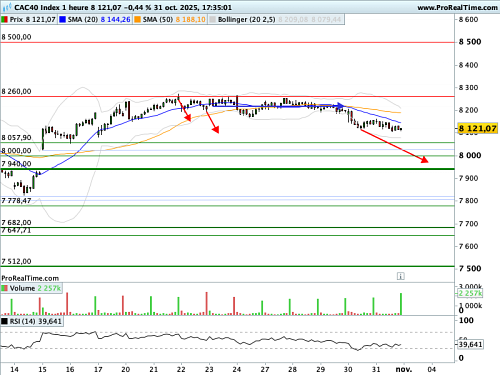Click the bold 8 000 price axis tick

[x=470, y=155]
